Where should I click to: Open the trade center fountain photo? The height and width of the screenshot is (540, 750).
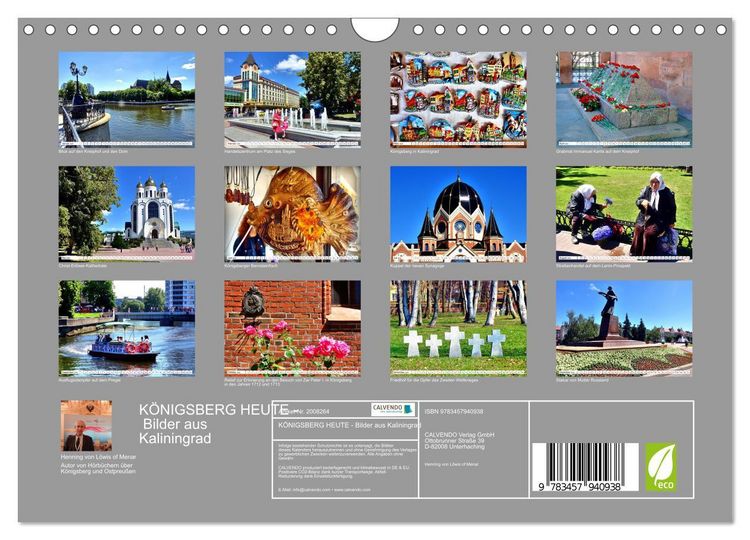point(292,99)
